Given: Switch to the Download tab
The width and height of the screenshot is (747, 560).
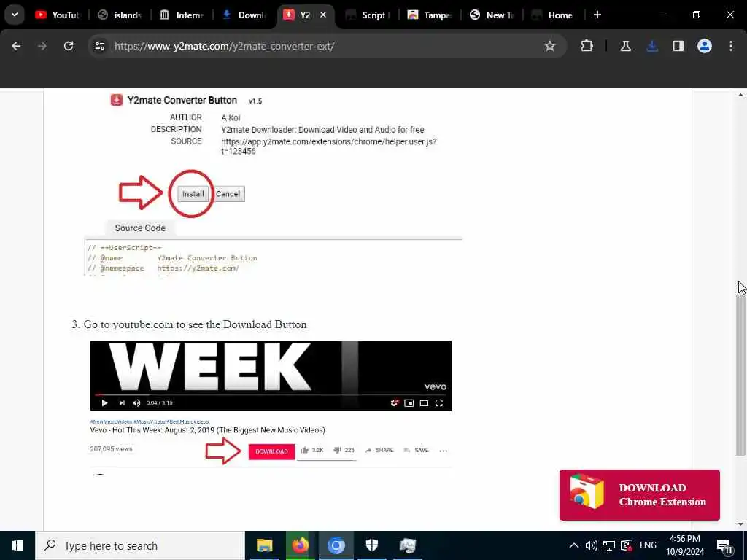Looking at the screenshot, I should [x=244, y=15].
